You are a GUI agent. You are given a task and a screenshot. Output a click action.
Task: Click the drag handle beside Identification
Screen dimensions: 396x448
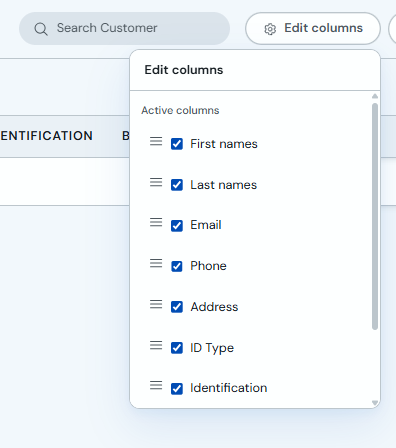[156, 385]
